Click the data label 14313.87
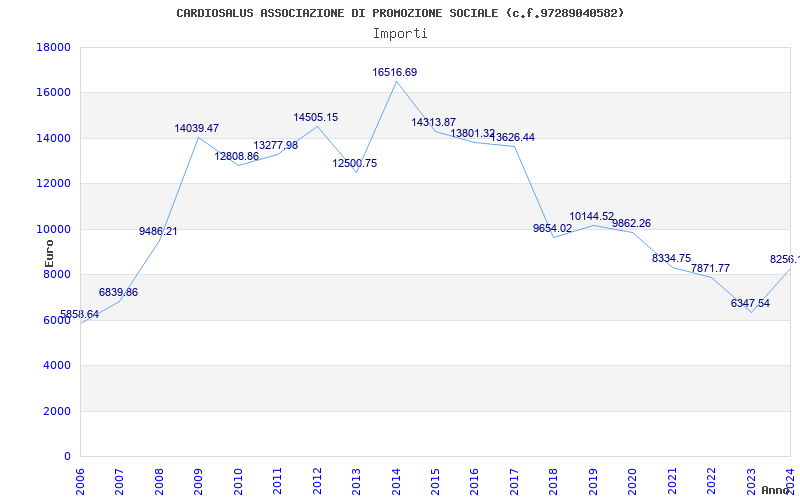This screenshot has width=800, height=500. [434, 122]
